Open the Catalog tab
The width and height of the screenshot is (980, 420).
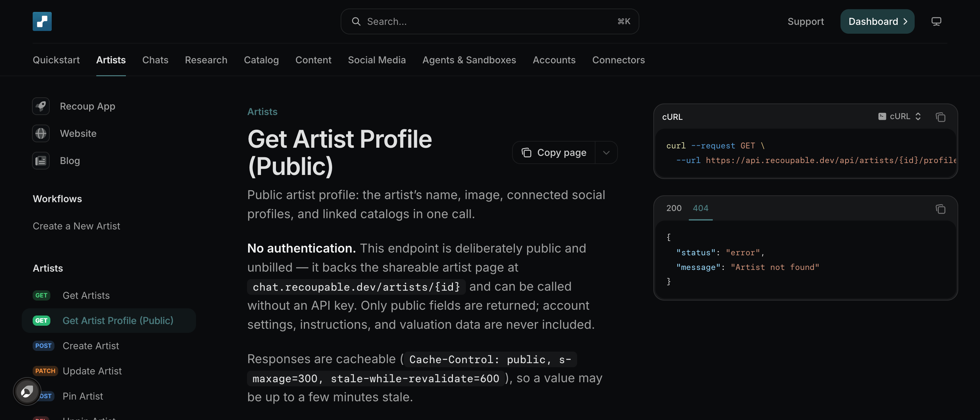261,60
